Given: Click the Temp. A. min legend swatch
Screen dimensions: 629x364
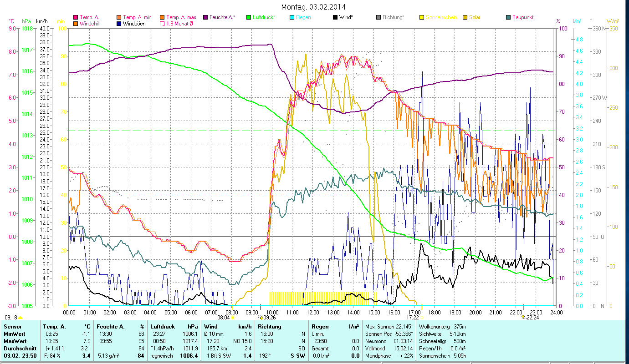Looking at the screenshot, I should pos(118,17).
